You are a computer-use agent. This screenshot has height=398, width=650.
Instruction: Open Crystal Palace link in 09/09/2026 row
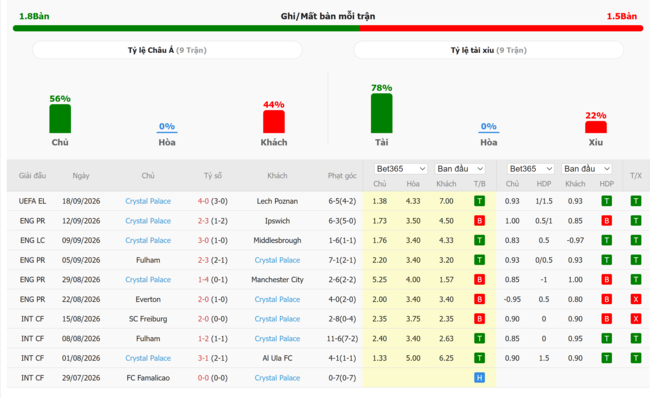(148, 240)
